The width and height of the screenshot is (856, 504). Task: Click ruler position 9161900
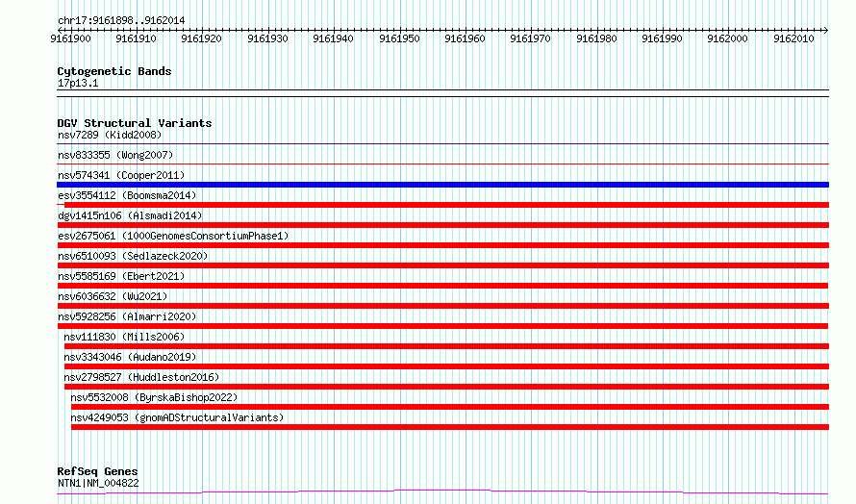(x=70, y=38)
